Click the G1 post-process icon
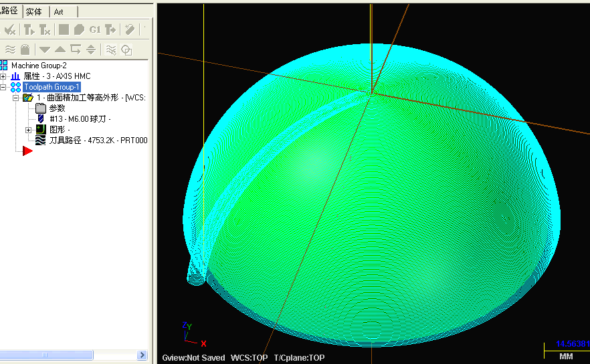590x364 pixels. (x=95, y=29)
